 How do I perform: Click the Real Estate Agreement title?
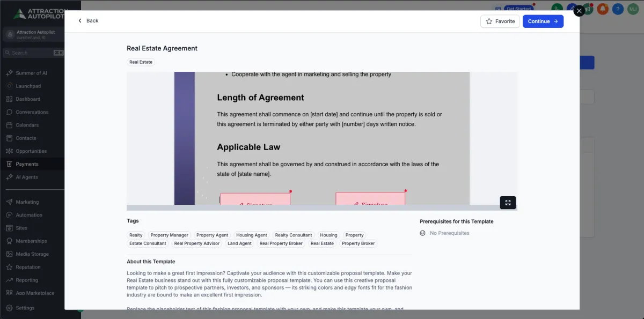162,48
